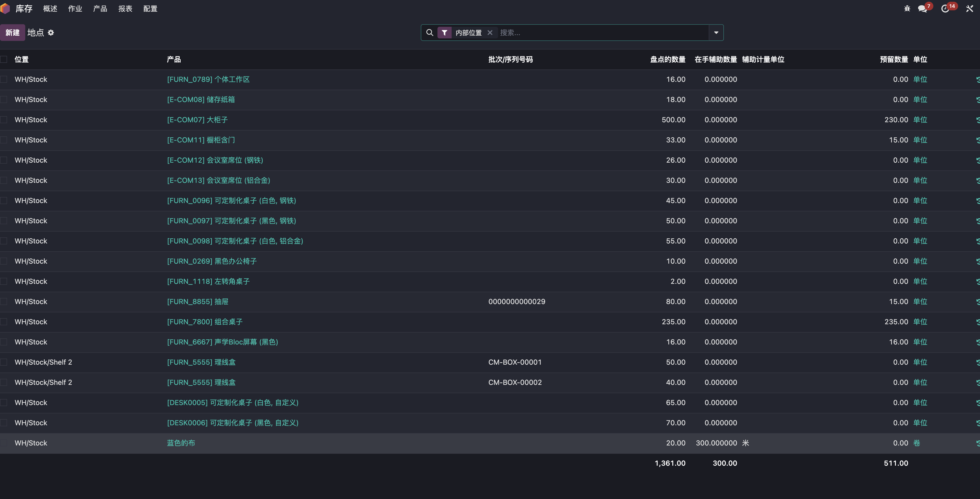Check the 抽屉 row checkbox
The width and height of the screenshot is (980, 499).
click(x=4, y=301)
